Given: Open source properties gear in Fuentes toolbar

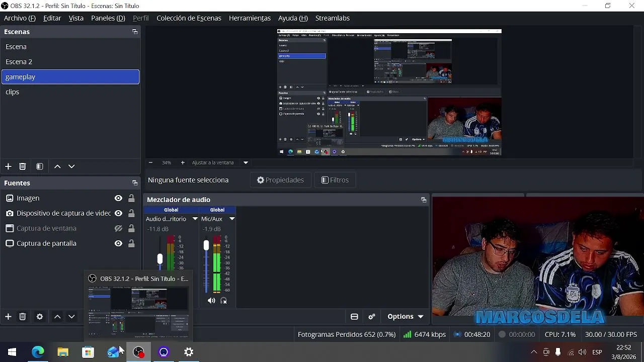Looking at the screenshot, I should 40,316.
